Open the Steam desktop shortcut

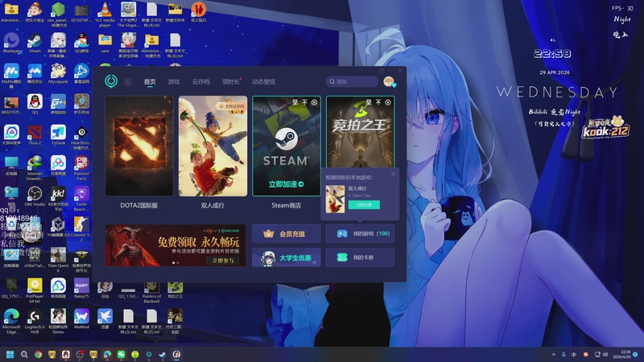35,43
